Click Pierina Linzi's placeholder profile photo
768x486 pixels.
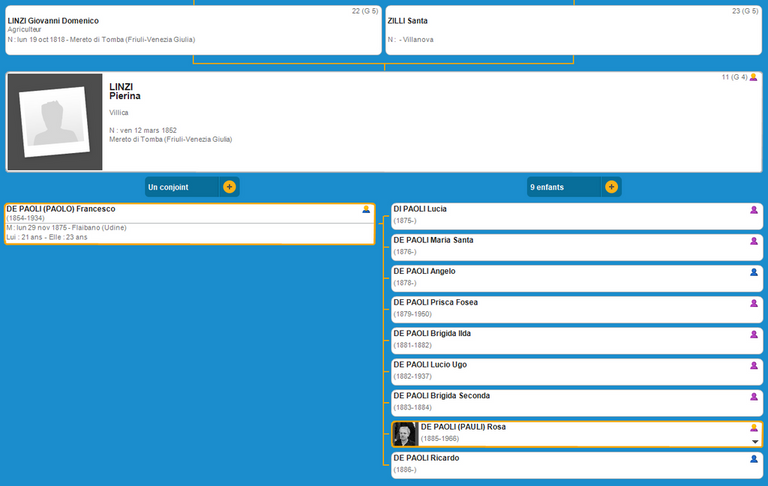(55, 122)
